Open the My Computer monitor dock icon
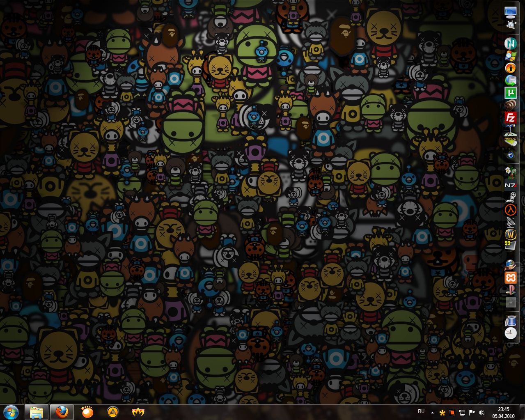The height and width of the screenshot is (420, 525). click(511, 11)
